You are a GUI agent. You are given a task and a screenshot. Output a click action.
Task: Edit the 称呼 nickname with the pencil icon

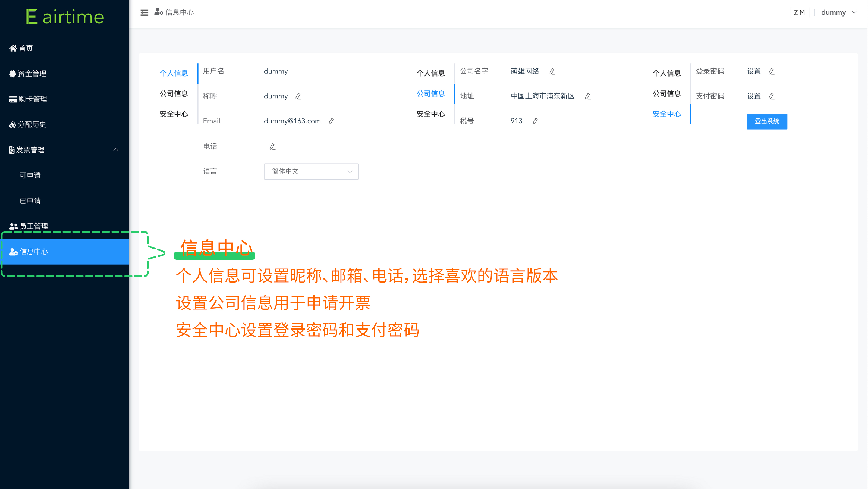[x=298, y=96]
